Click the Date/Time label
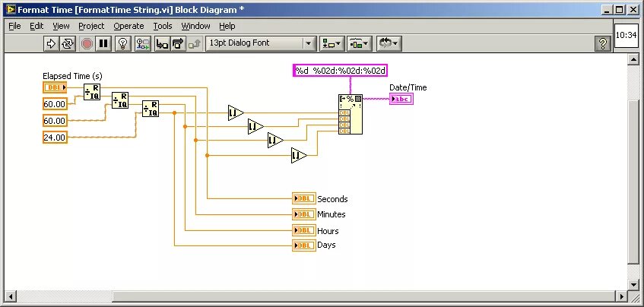 coord(408,87)
